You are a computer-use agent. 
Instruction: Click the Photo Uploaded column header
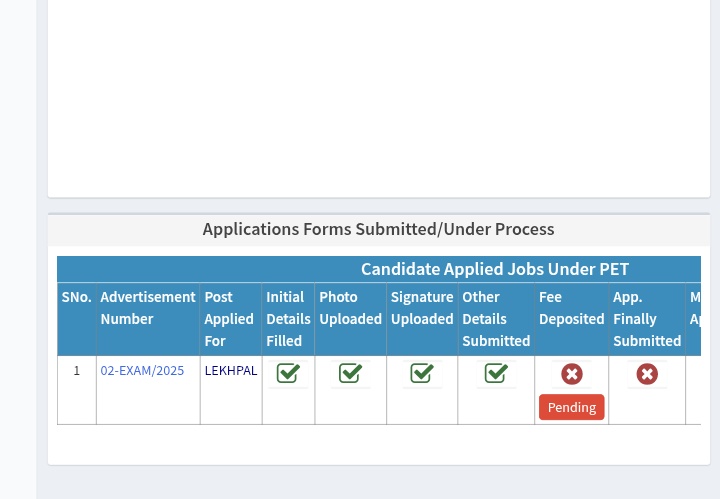coord(350,319)
